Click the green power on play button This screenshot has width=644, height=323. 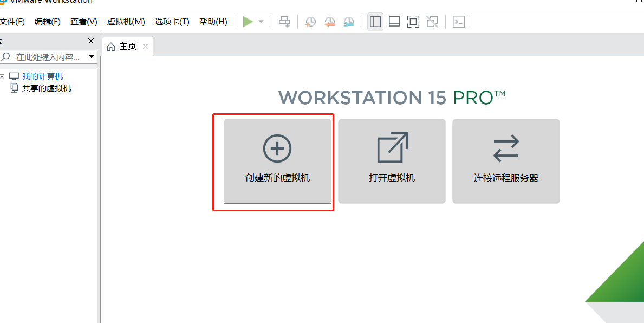[x=248, y=21]
